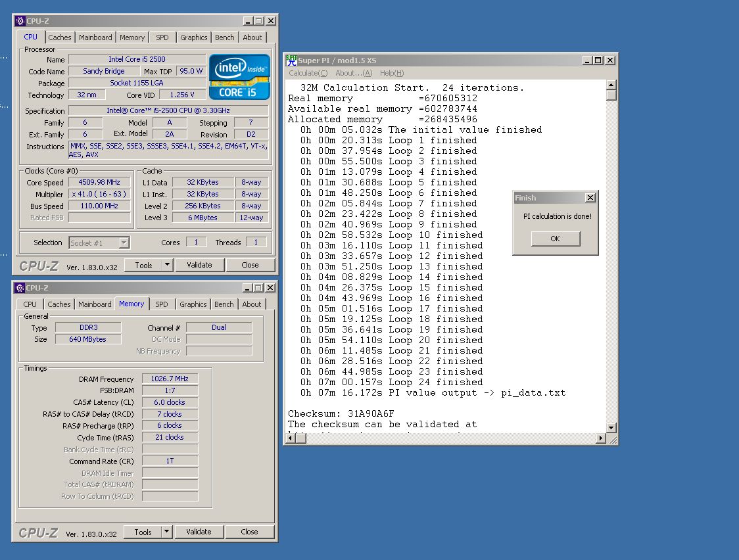The width and height of the screenshot is (739, 560).
Task: Click the Channel # value Dual
Action: pos(219,327)
